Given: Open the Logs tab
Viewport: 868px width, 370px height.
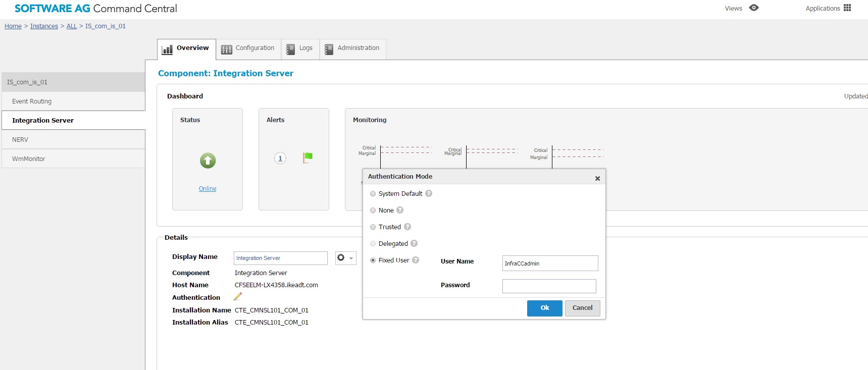Looking at the screenshot, I should [x=300, y=49].
